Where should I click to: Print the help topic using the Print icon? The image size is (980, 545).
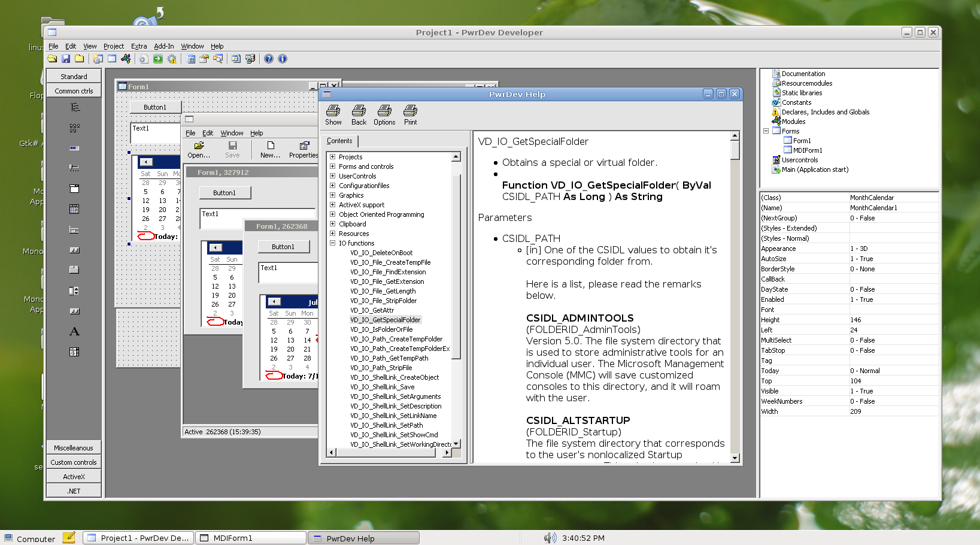pyautogui.click(x=410, y=114)
